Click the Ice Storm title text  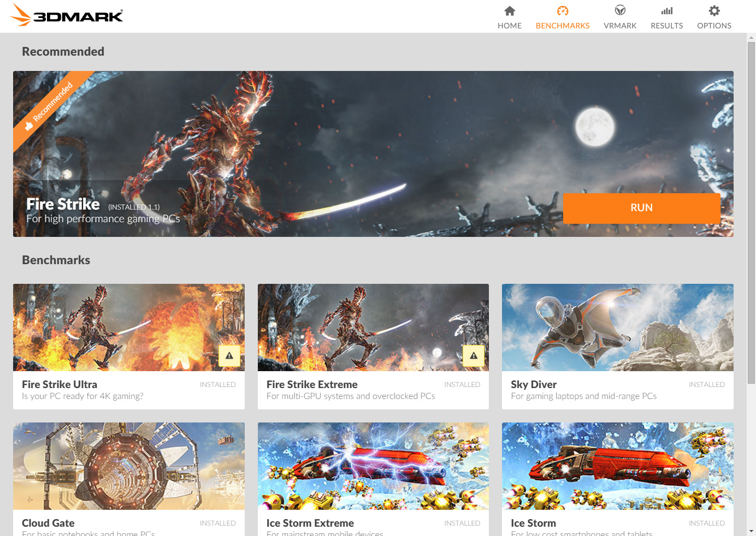click(533, 523)
